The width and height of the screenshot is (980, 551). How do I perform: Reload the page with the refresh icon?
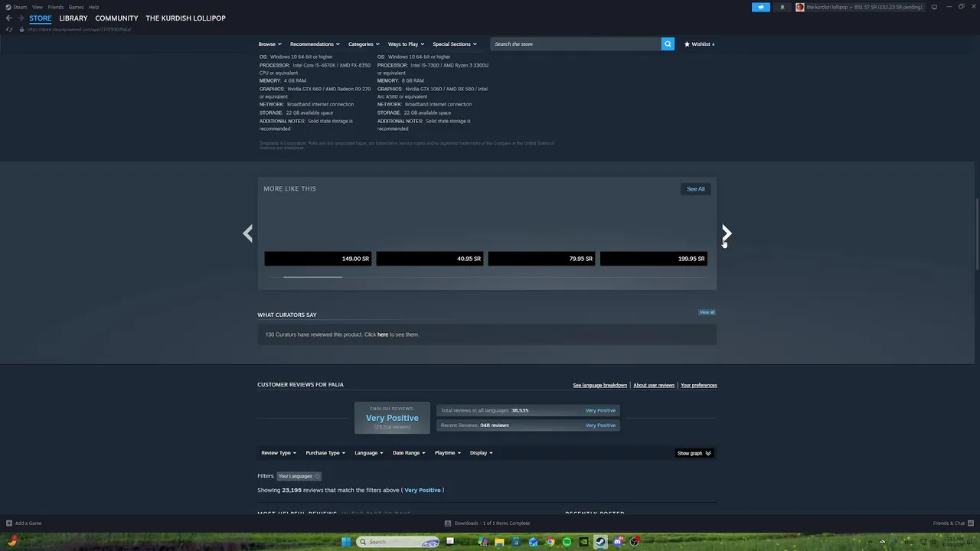pos(9,29)
